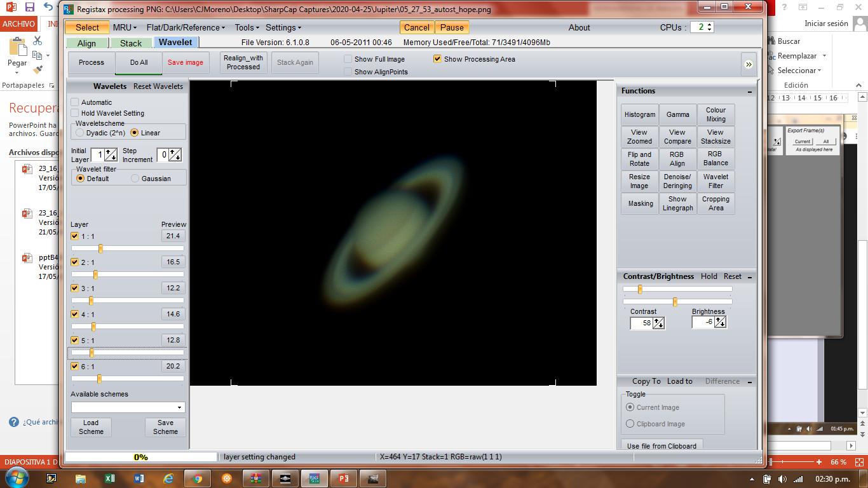This screenshot has width=868, height=488.
Task: Collapse the Copy To / Load to panel
Action: pos(750,382)
